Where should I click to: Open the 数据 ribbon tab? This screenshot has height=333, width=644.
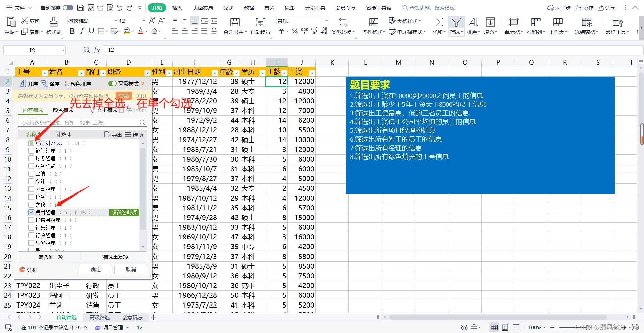coord(249,8)
